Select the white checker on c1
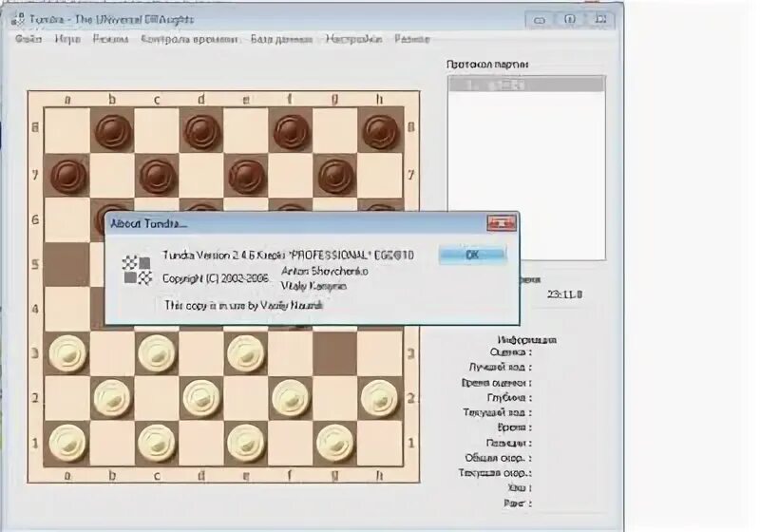The height and width of the screenshot is (532, 760). [x=157, y=443]
